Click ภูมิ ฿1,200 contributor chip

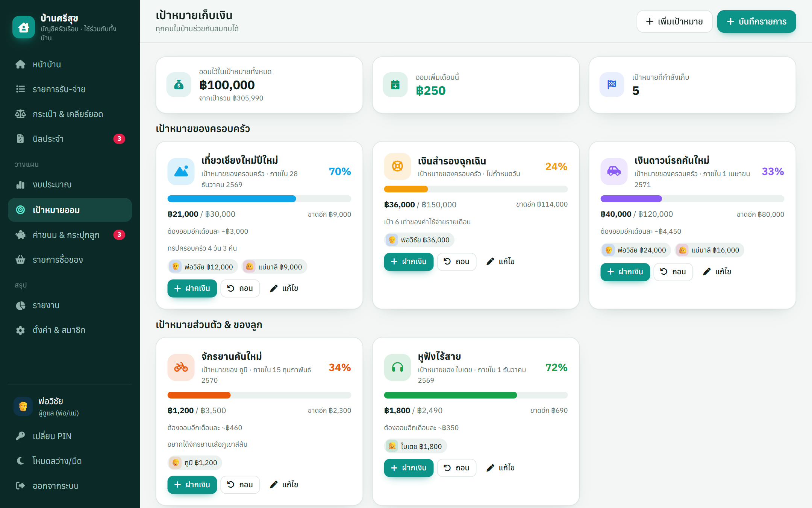[195, 462]
